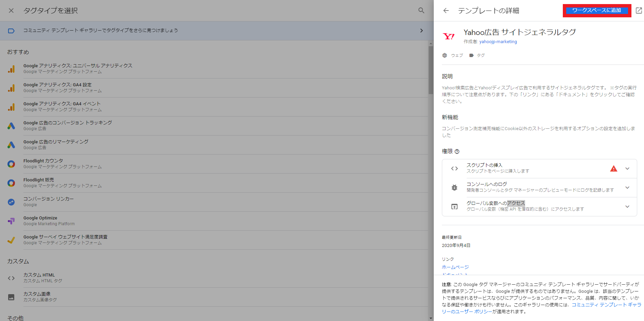Select Floodlight 販売 row text
The image size is (644, 321).
pos(39,180)
